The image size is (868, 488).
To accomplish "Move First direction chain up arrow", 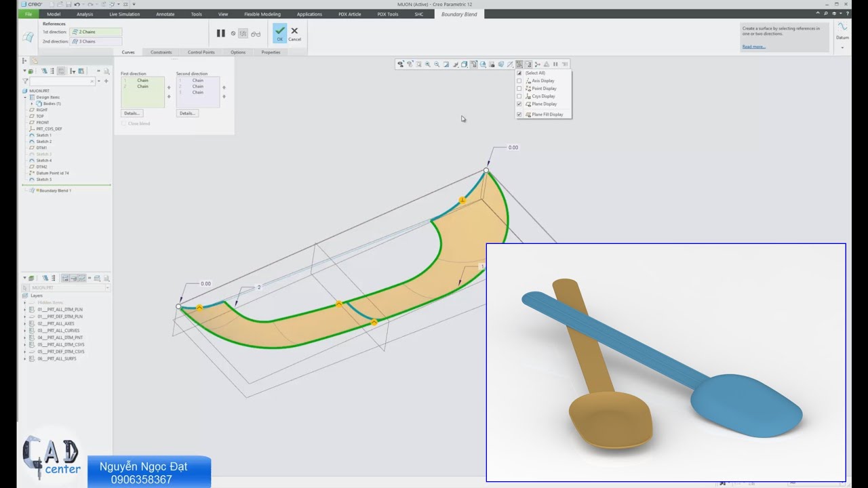I will 169,87.
